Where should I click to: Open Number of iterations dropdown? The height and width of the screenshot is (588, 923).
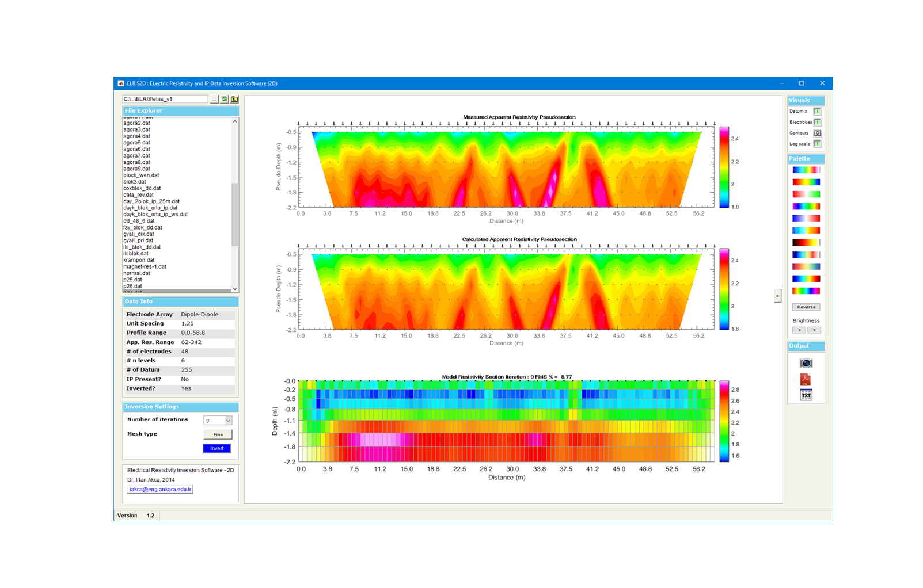[228, 421]
